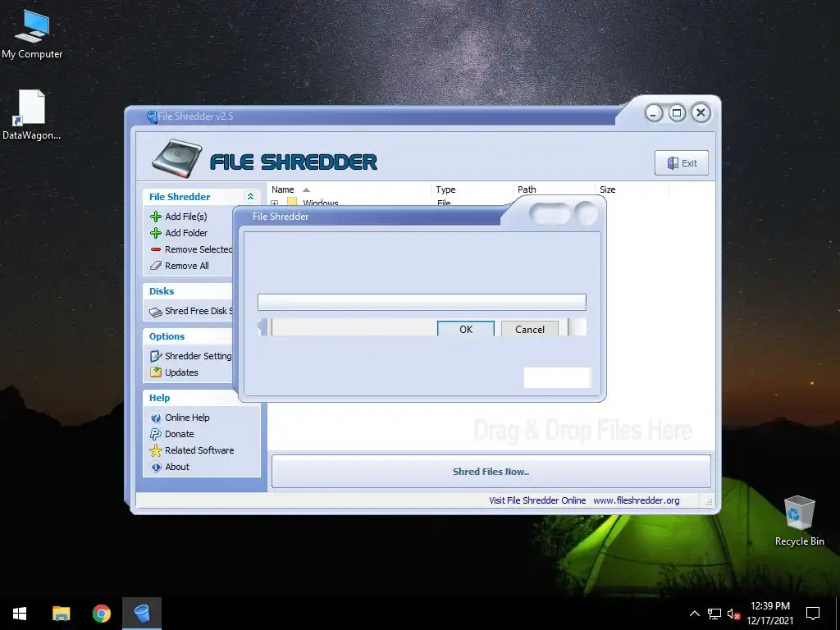The image size is (840, 630).
Task: Sort list by Name column header
Action: coord(349,189)
